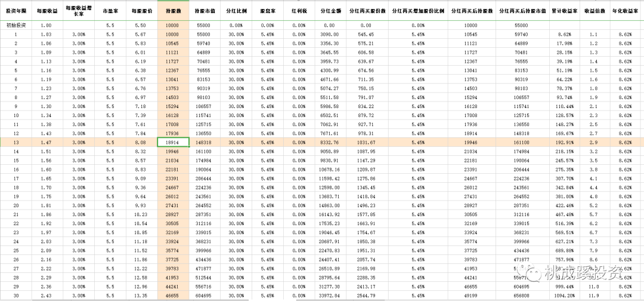Click the 分红再买股份数 cell showing 545.45
This screenshot has width=644, height=301.
pyautogui.click(x=366, y=34)
